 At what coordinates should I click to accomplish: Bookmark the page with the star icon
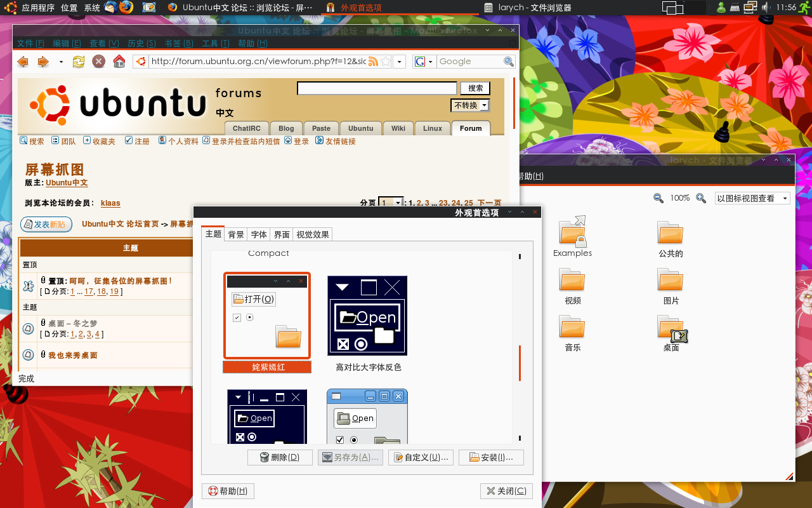coord(385,62)
